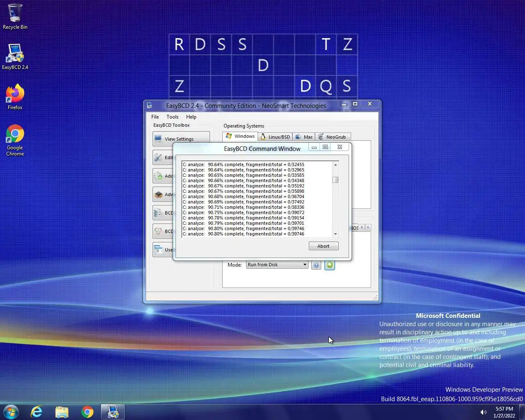525x420 pixels.
Task: Click the Add New Entry gear icon
Action: pyautogui.click(x=158, y=176)
